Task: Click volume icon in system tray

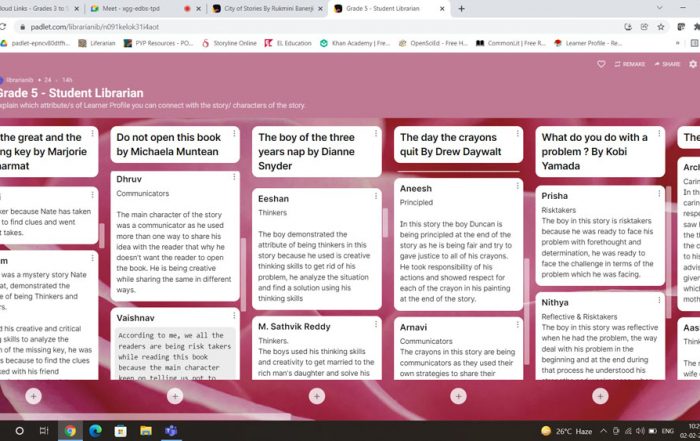Action: (640, 431)
